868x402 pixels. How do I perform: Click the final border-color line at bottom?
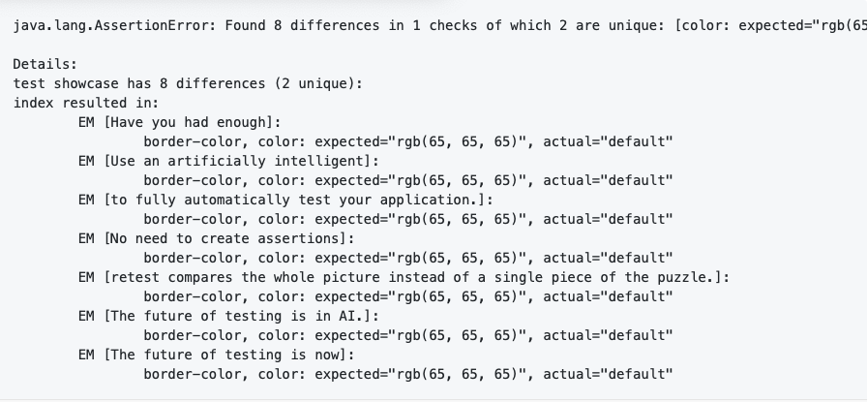[407, 374]
